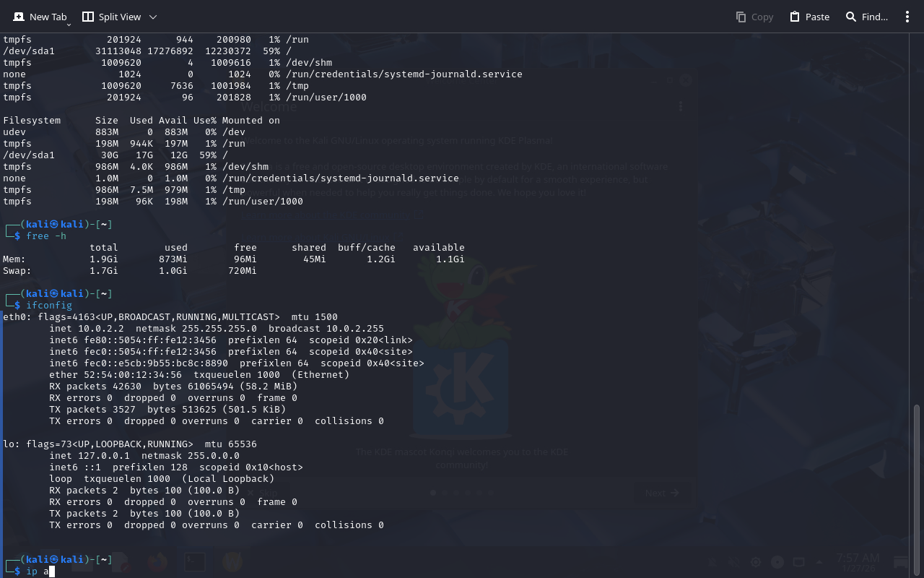Open the three-dot hamburger menu

(907, 17)
